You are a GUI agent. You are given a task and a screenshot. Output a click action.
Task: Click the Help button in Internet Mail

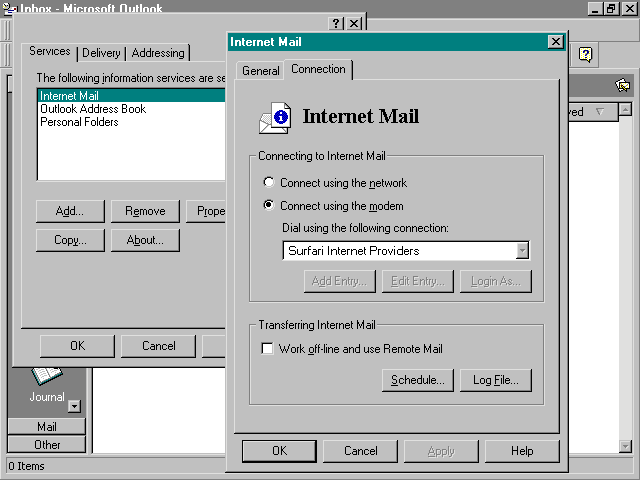point(522,451)
